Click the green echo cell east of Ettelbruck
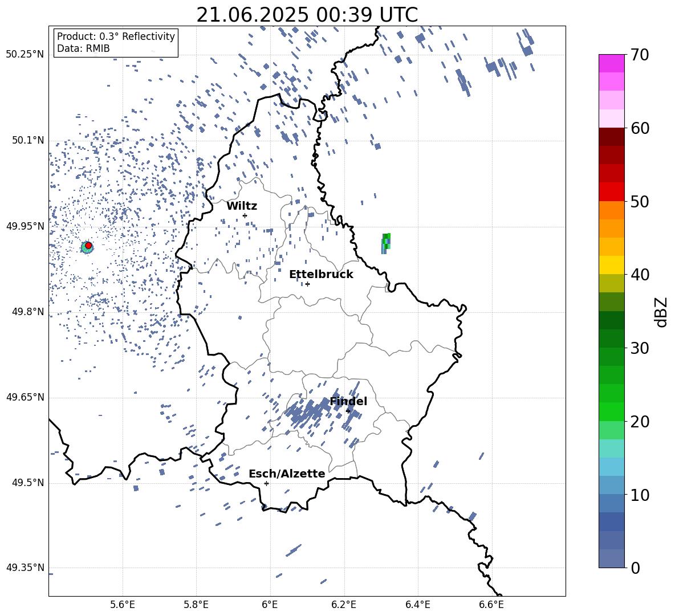 386,243
